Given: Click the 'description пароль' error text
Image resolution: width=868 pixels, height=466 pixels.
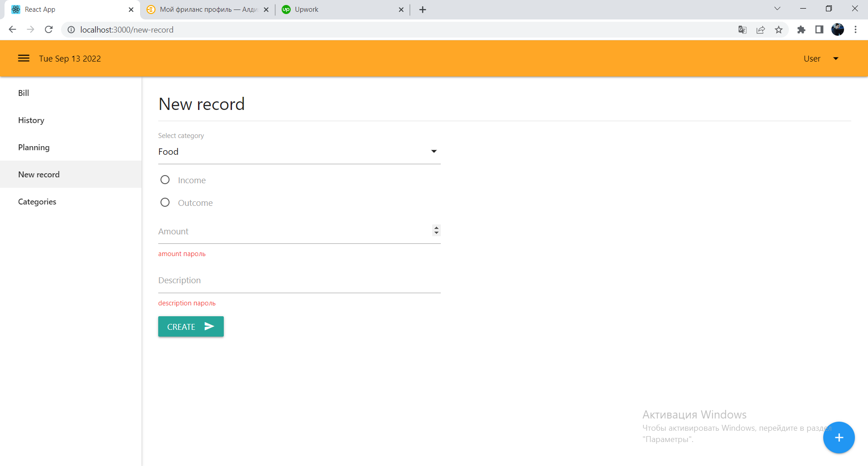Looking at the screenshot, I should point(187,303).
